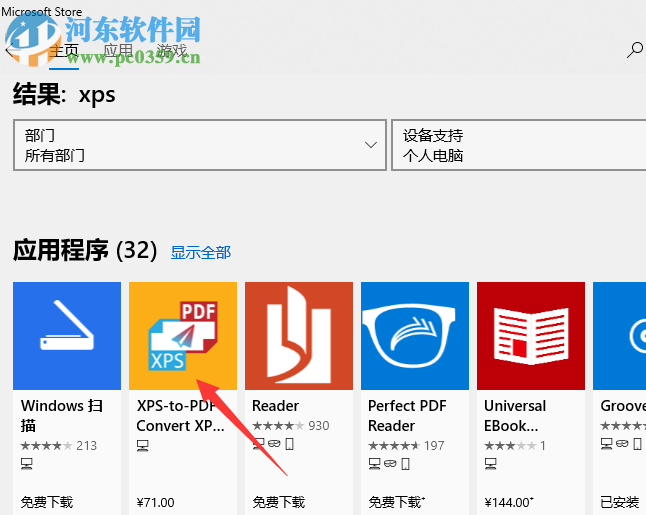
Task: Click 免费下载 under Windows 扫描
Action: tap(47, 502)
